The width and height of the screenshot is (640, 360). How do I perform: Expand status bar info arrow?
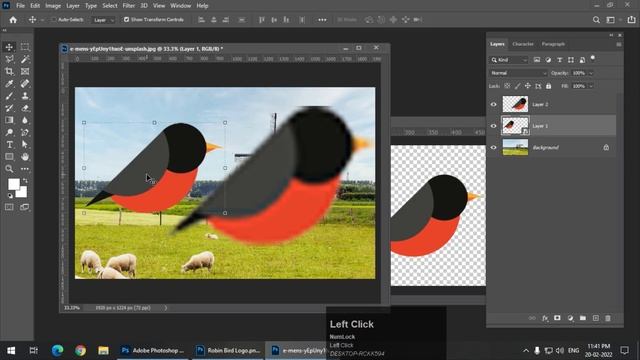[x=166, y=308]
